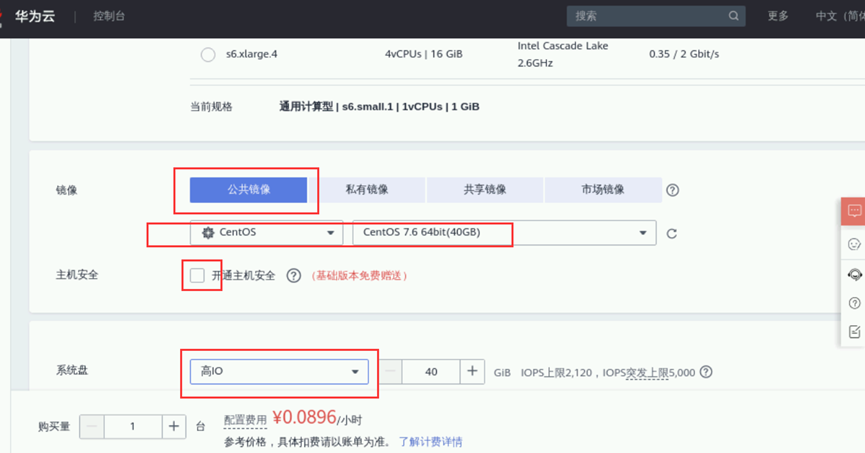Increase system disk size with plus button

[472, 371]
